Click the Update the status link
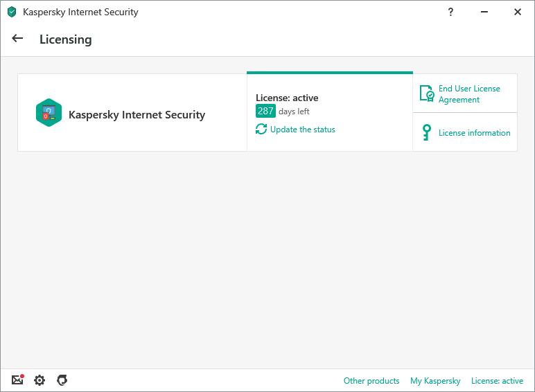 [303, 130]
